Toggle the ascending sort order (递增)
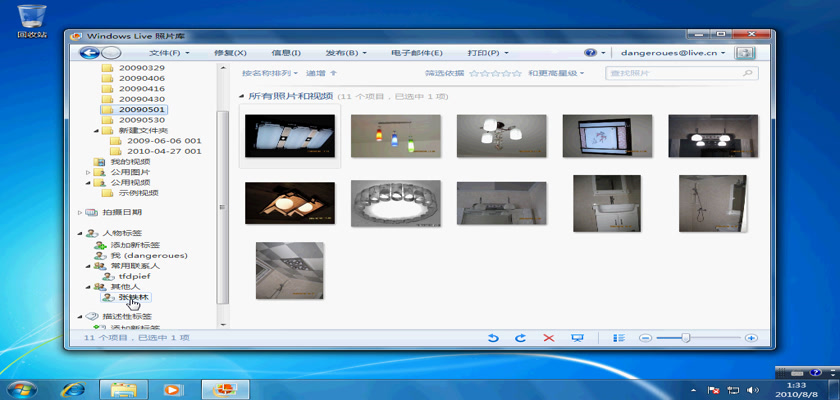Screen dimensions: 840x400 pos(321,73)
